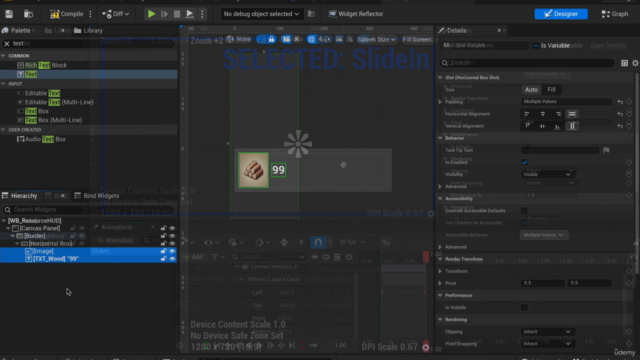Collapse the USER CREATED palette category
The width and height of the screenshot is (640, 360).
pos(3,130)
